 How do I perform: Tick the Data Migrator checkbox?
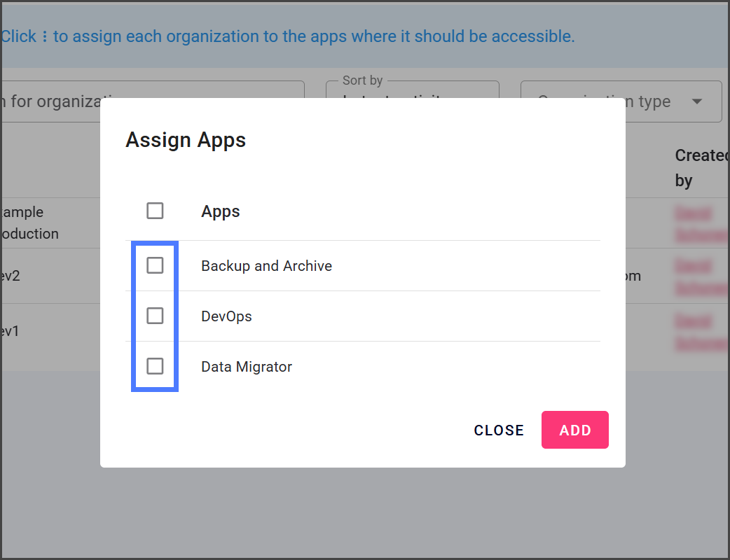click(155, 366)
